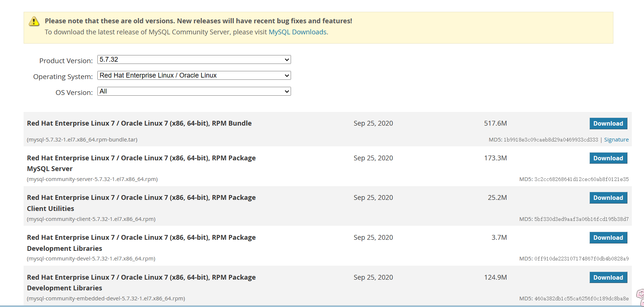Download Development Libraries 3.7M package
Screen dimensions: 644x307
pos(608,238)
